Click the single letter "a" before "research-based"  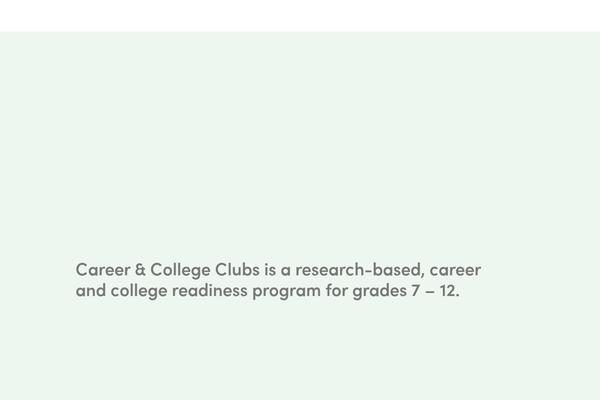(x=286, y=271)
